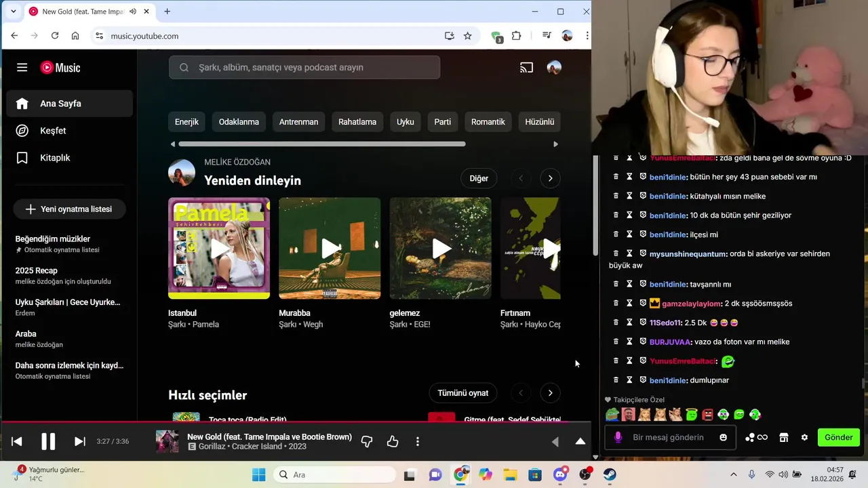The height and width of the screenshot is (488, 868).
Task: Select the Uyku mood chip
Action: [x=406, y=122]
